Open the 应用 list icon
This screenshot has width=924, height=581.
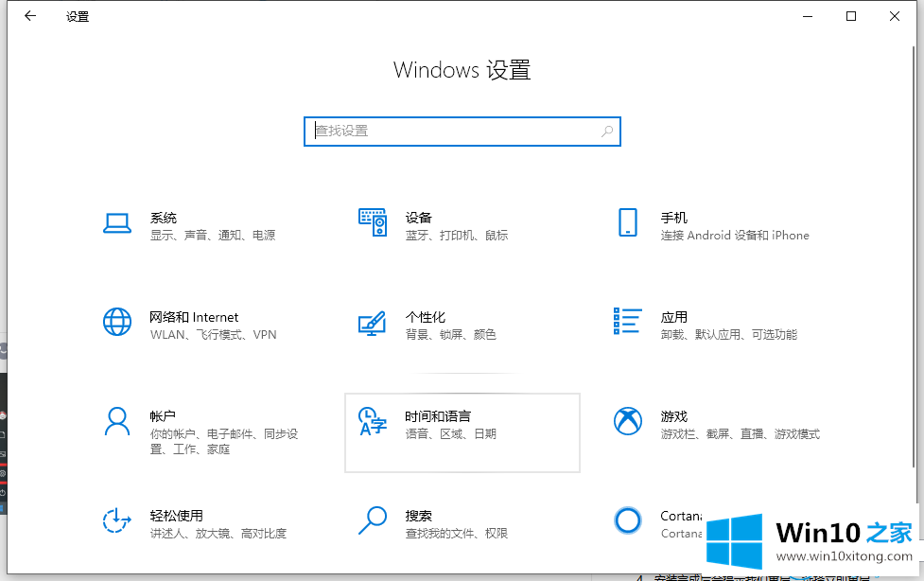click(628, 321)
